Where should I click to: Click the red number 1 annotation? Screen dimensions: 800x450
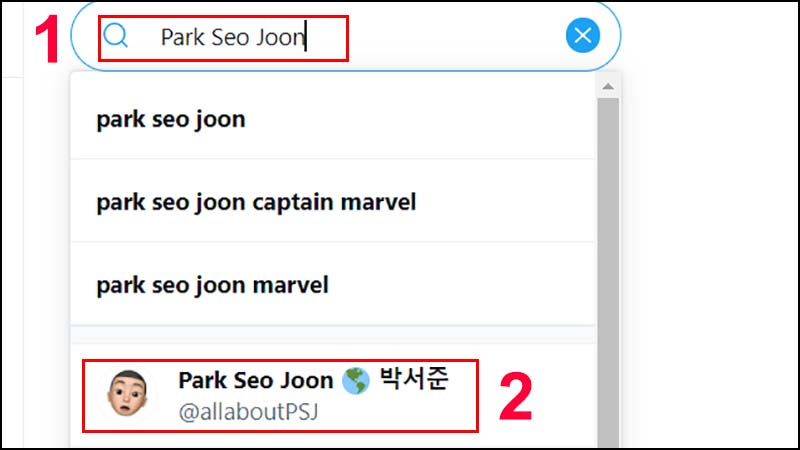[47, 39]
